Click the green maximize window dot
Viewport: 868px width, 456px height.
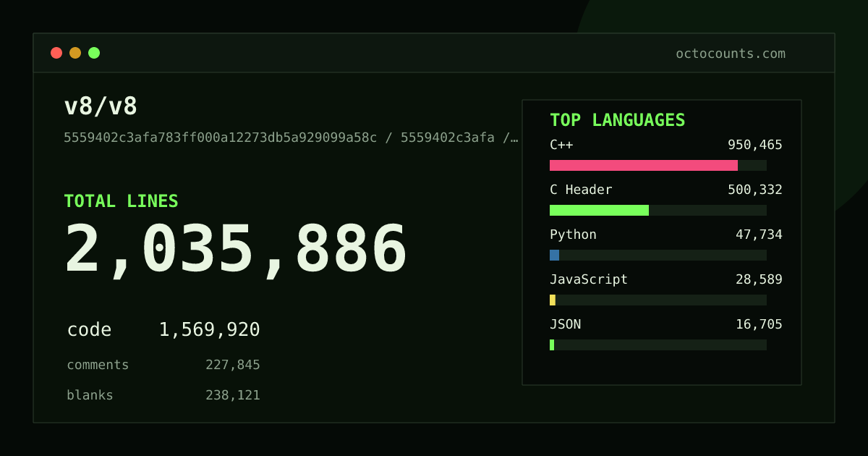[94, 53]
